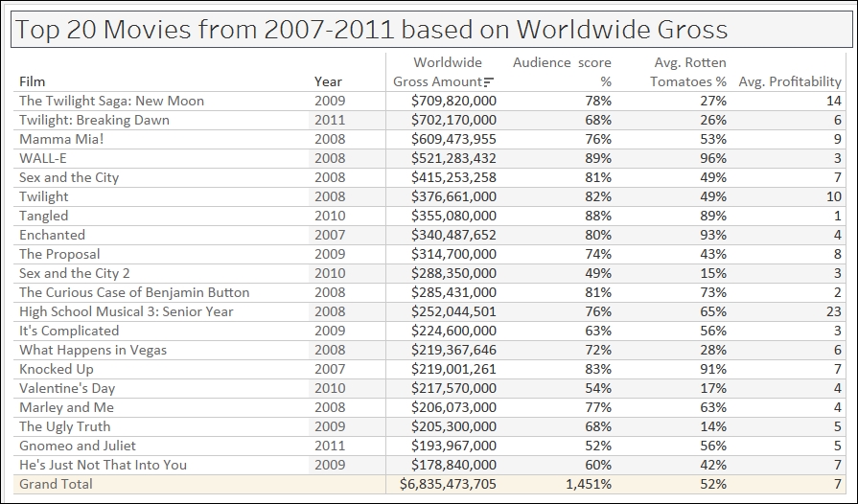Select the $521,283,432 gross value

(453, 158)
